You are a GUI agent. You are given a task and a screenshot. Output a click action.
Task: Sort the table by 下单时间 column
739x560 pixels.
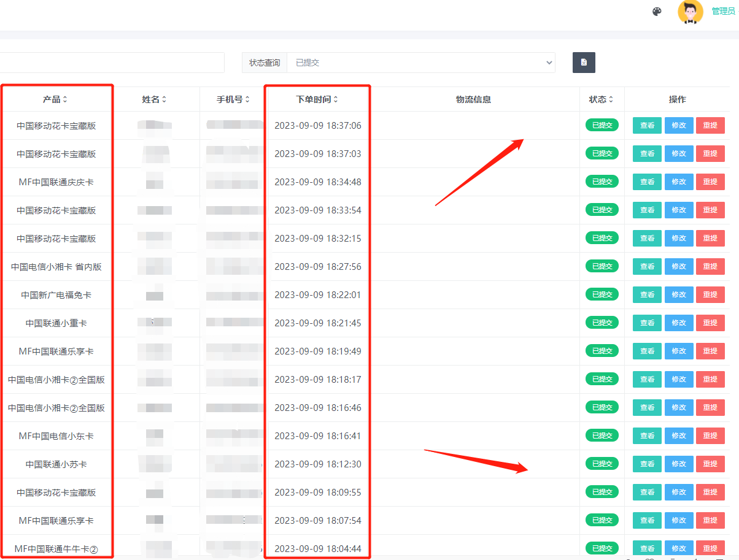coord(317,99)
